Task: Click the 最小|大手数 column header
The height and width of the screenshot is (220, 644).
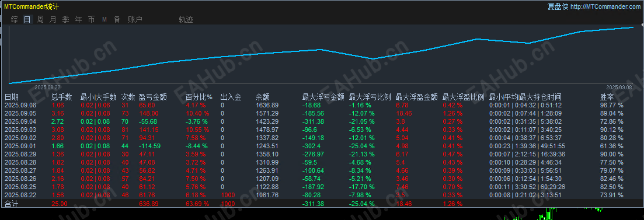Action: click(x=99, y=97)
